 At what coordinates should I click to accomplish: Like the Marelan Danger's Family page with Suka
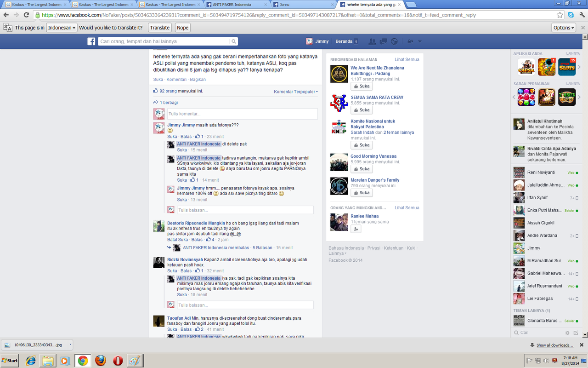pos(362,193)
